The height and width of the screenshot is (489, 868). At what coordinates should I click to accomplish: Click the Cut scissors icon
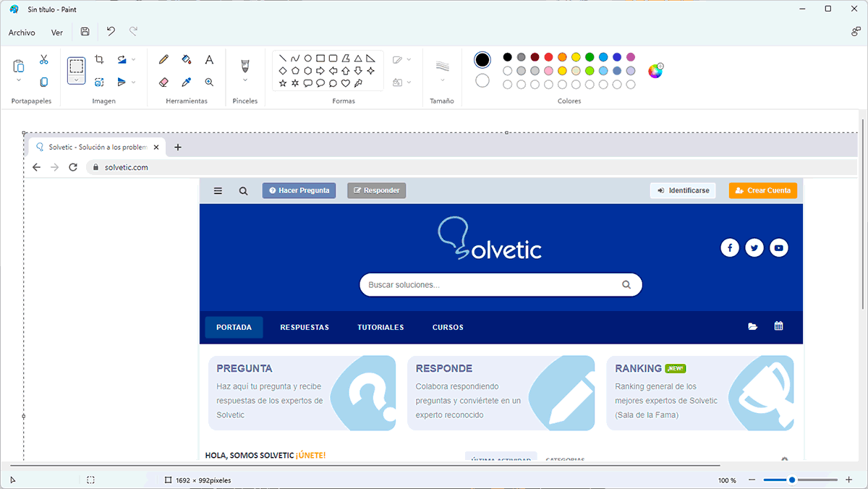[x=43, y=59]
